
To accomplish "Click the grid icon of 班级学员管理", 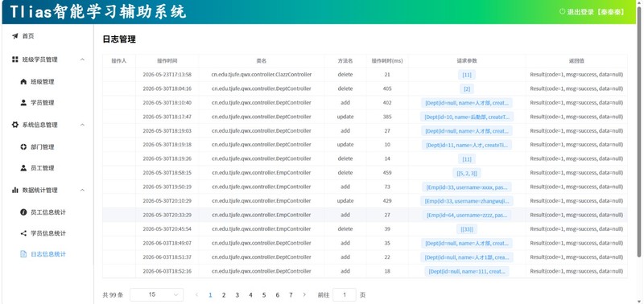I will [15, 60].
